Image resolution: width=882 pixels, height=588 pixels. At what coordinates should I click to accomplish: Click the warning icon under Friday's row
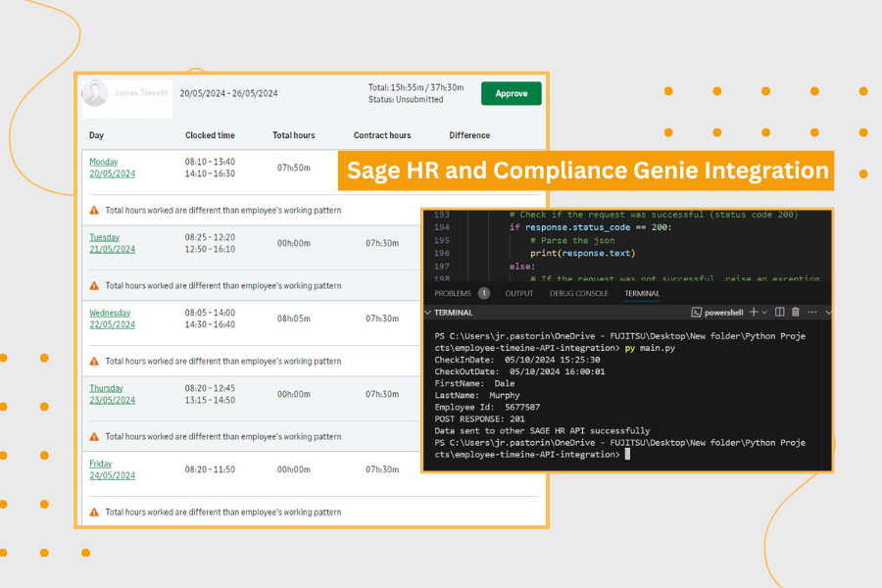(94, 513)
